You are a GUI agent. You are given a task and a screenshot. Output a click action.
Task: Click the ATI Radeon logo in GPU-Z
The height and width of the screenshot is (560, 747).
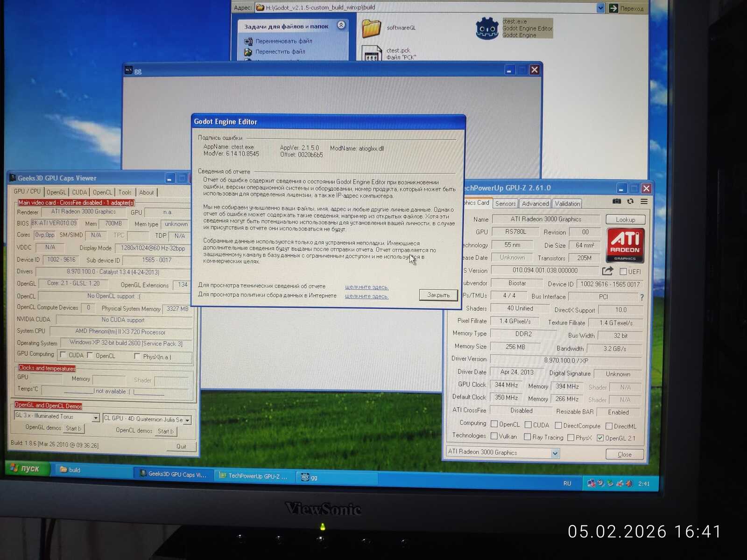pos(625,245)
